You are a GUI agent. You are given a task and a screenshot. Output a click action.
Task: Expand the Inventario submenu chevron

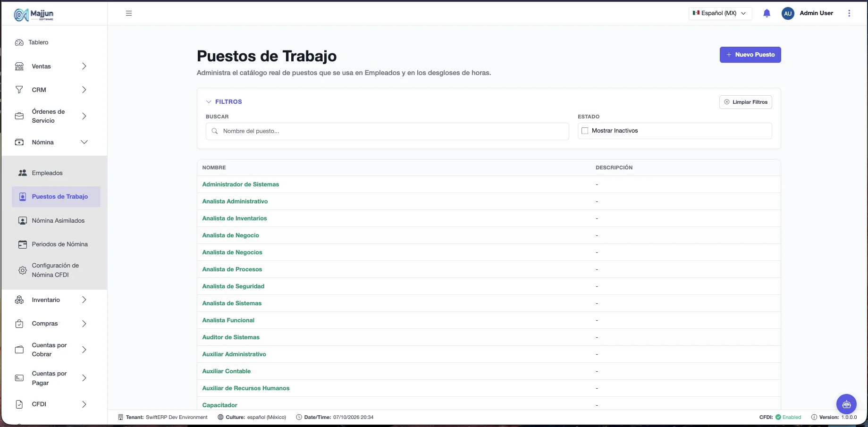[84, 300]
